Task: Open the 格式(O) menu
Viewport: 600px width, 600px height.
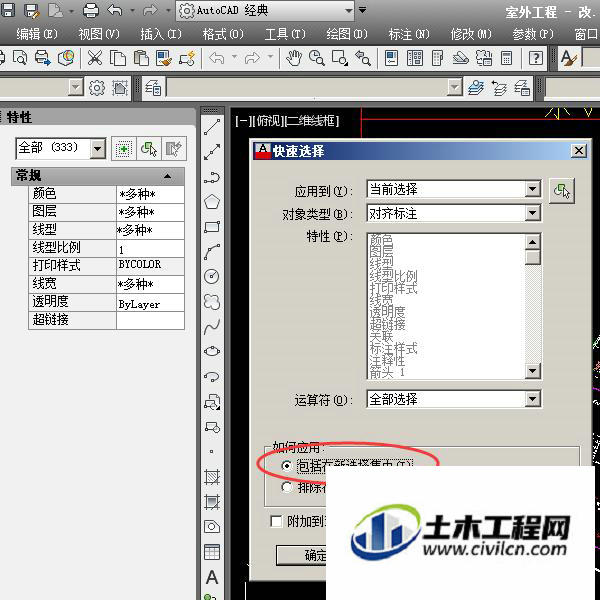Action: pyautogui.click(x=223, y=34)
